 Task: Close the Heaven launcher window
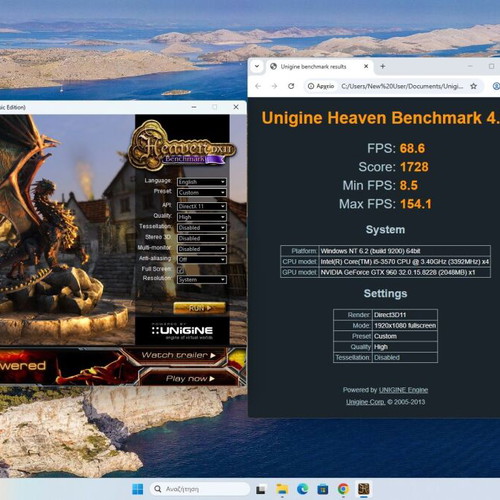(236, 107)
